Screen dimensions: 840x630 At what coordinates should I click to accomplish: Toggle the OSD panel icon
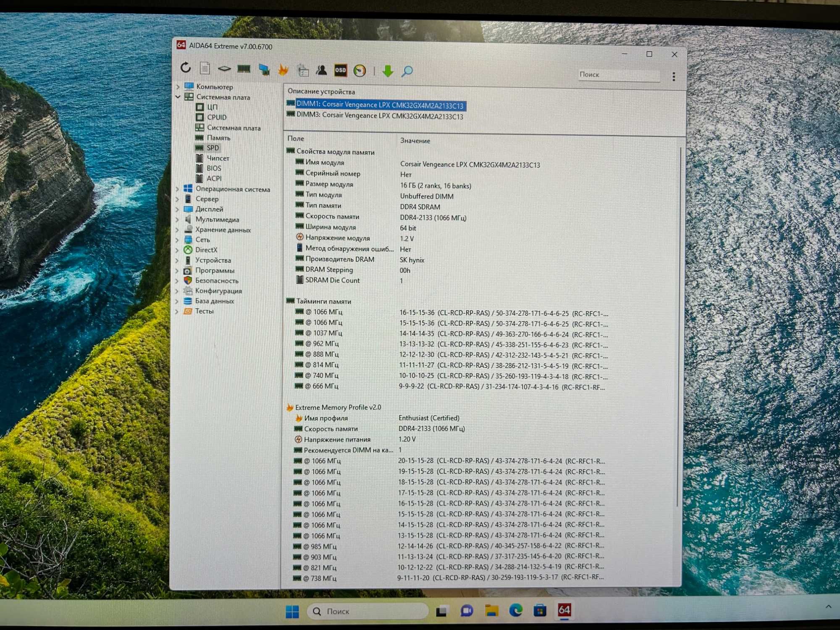pyautogui.click(x=341, y=71)
